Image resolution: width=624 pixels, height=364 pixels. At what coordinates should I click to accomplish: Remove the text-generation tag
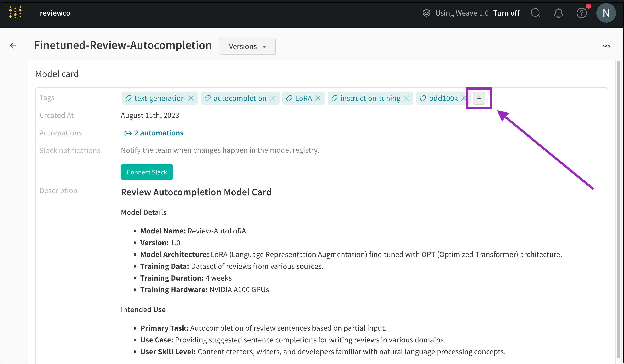coord(191,98)
